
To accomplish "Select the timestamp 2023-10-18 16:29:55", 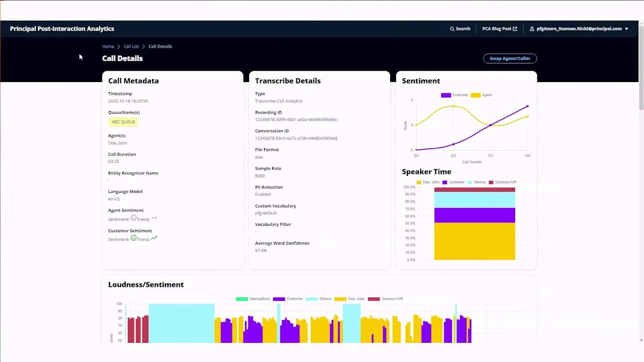I will click(128, 101).
